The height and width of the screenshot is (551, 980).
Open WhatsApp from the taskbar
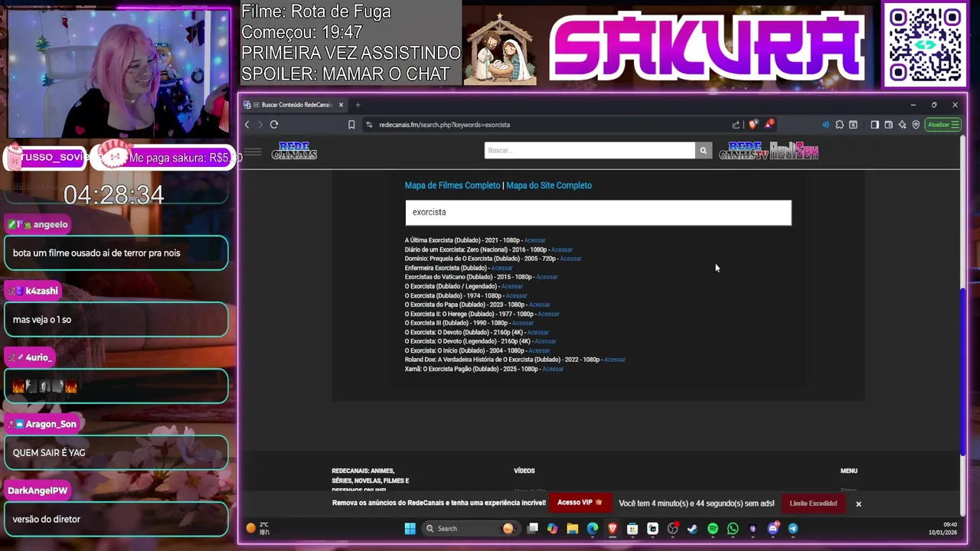click(733, 529)
